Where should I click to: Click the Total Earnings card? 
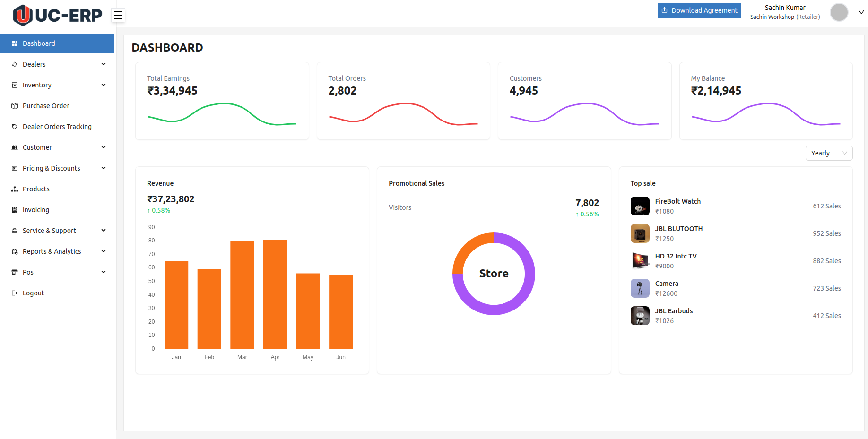click(x=222, y=101)
